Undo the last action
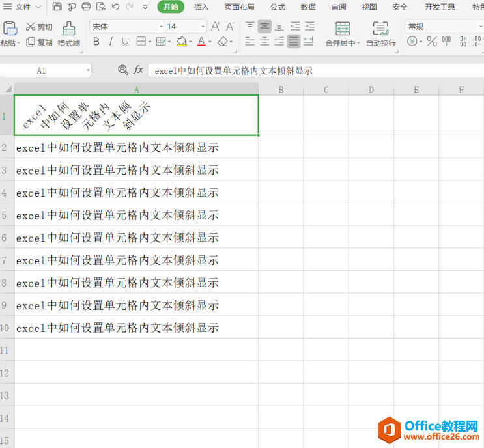This screenshot has height=448, width=484. (x=115, y=7)
